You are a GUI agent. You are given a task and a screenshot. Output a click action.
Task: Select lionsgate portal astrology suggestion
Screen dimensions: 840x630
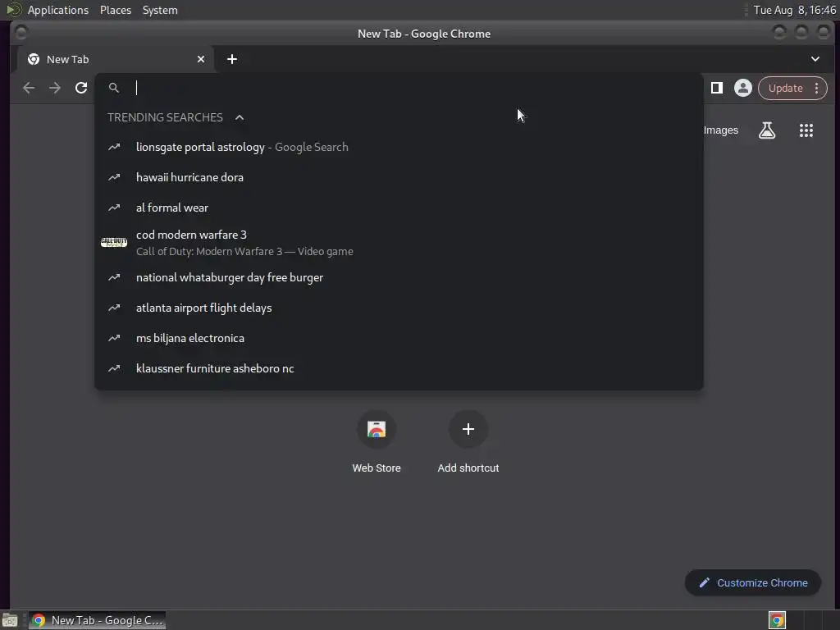coord(399,147)
